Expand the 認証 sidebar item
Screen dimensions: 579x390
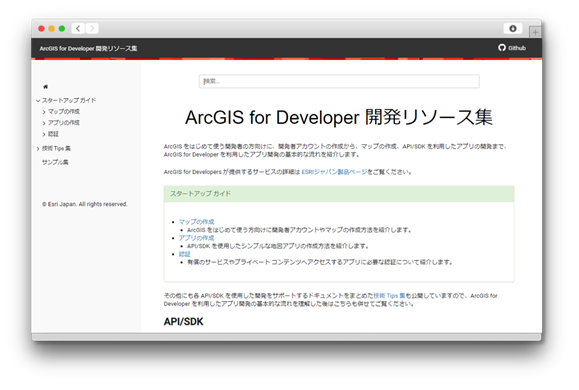[44, 134]
